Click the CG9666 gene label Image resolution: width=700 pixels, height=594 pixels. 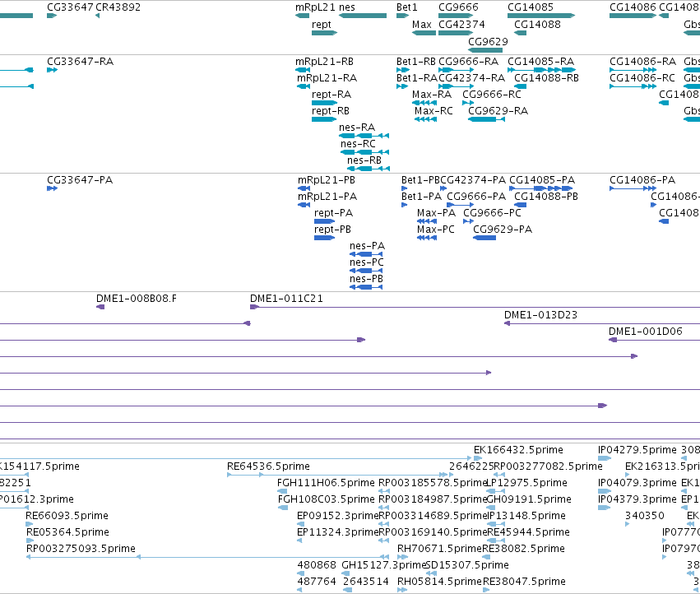click(x=458, y=7)
